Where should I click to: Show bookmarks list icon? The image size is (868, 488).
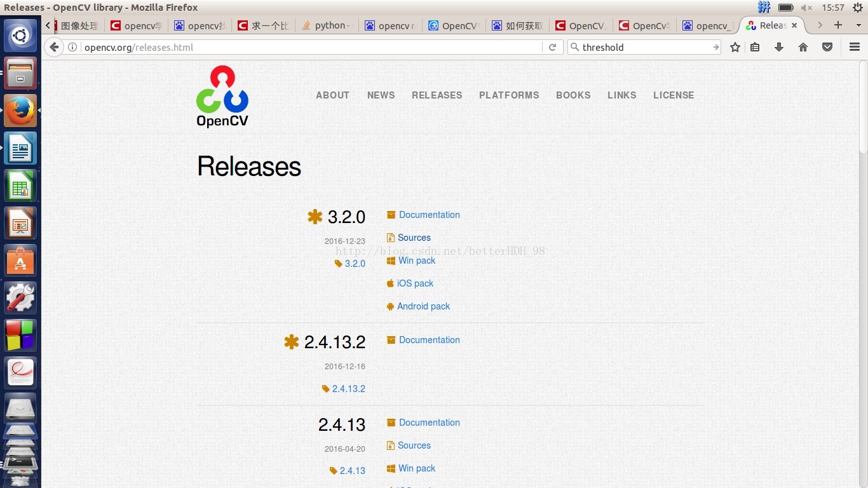coord(755,47)
